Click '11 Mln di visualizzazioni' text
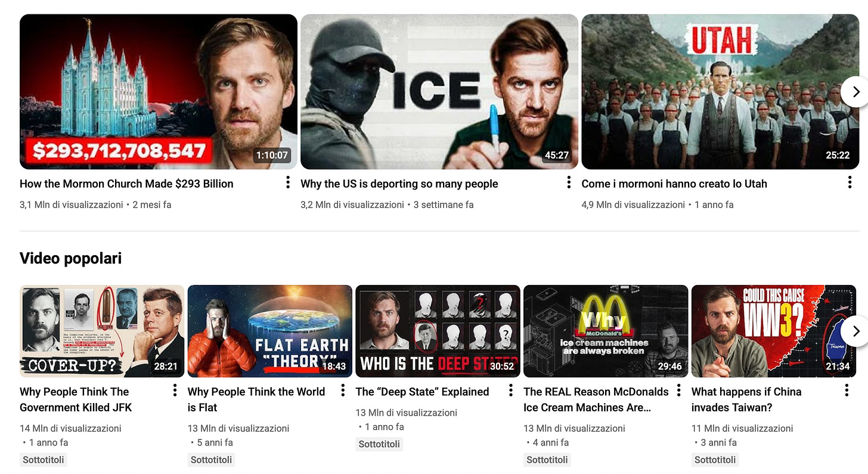This screenshot has height=474, width=868. pos(742,428)
